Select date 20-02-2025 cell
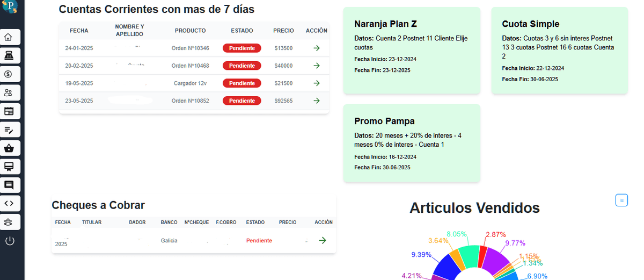 tap(79, 66)
